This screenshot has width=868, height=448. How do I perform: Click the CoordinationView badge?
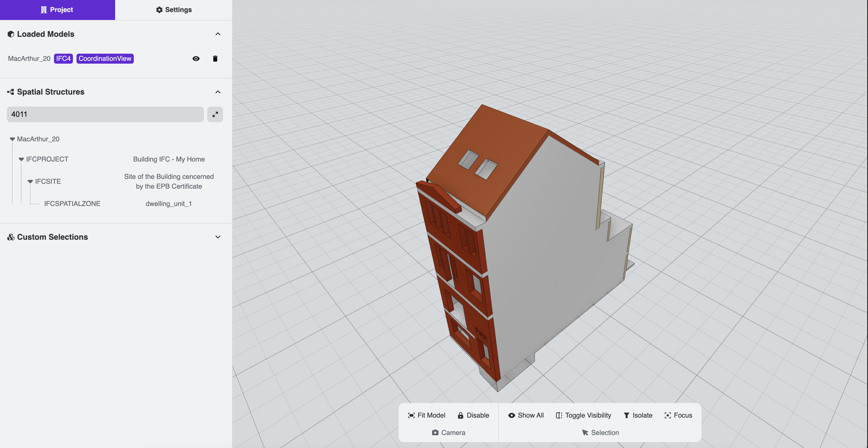click(x=105, y=59)
